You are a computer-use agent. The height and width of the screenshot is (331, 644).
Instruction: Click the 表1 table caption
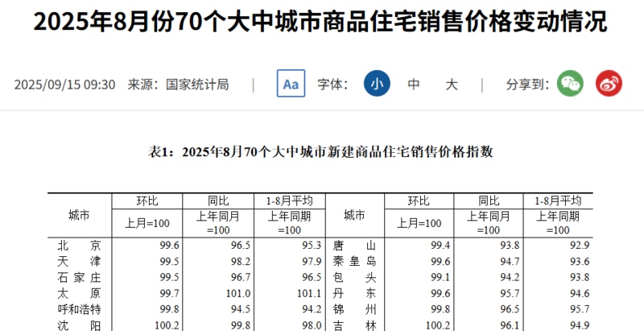point(321,151)
